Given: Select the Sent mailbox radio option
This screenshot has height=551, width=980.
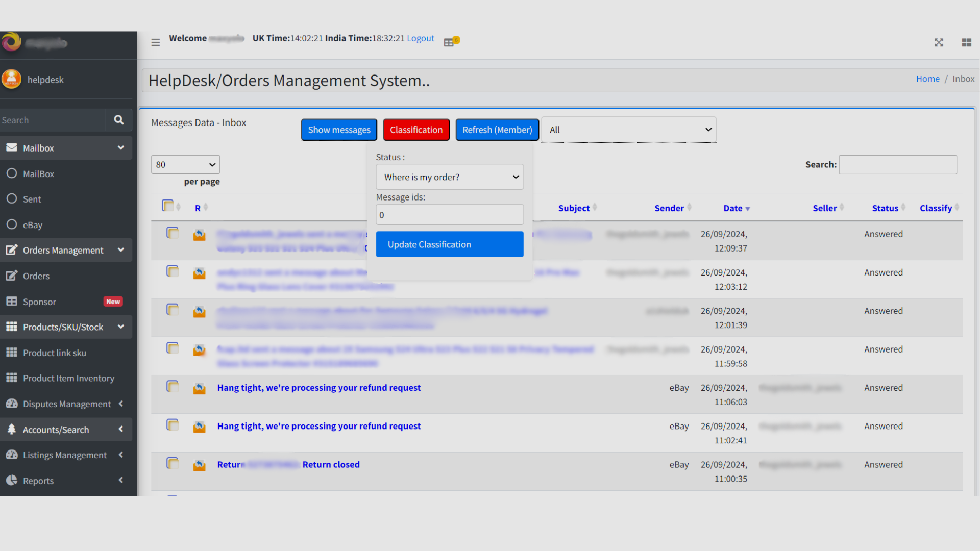Looking at the screenshot, I should (12, 199).
